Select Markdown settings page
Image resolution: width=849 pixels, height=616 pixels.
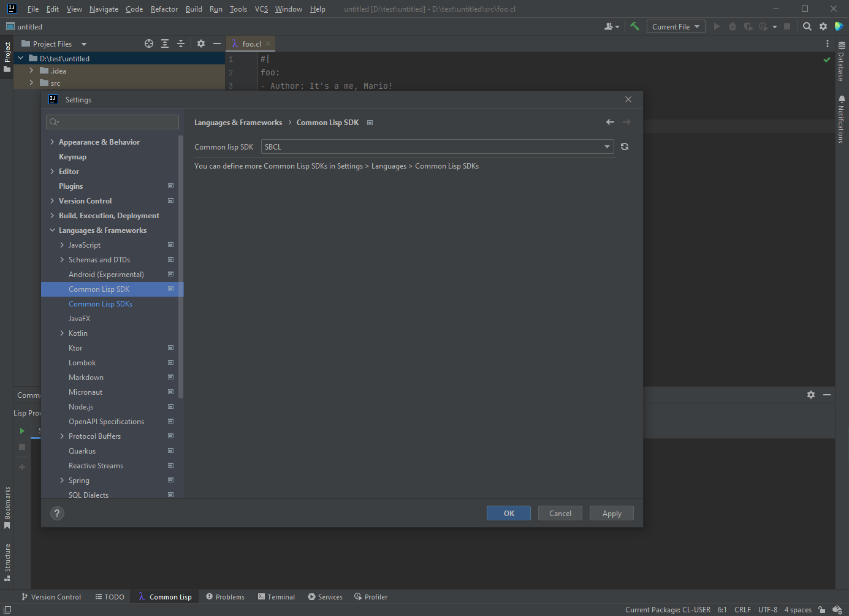coord(86,378)
